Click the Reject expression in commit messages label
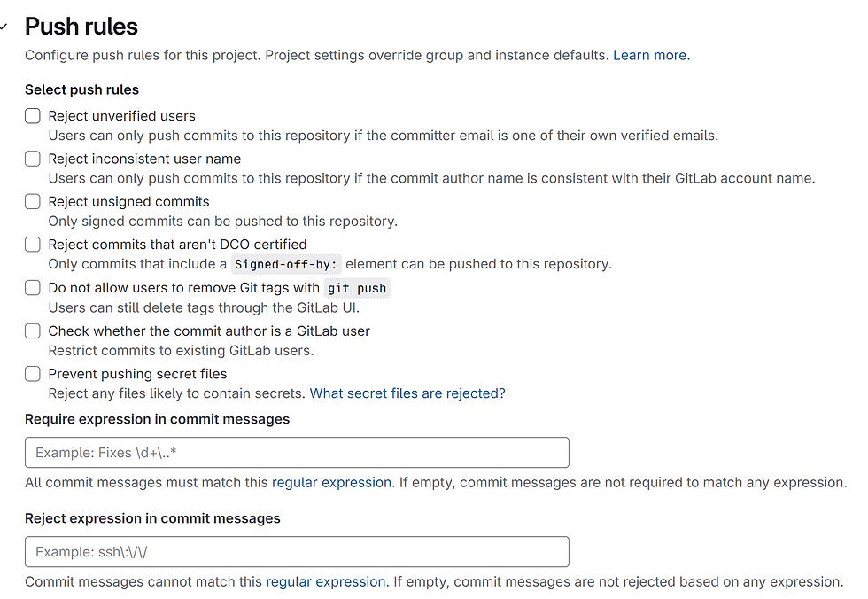868x599 pixels. (x=152, y=518)
